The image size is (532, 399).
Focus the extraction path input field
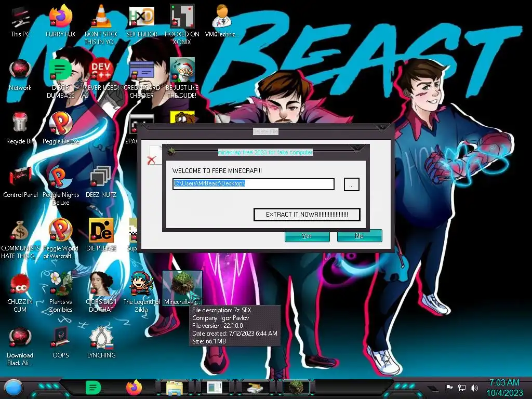coord(254,184)
